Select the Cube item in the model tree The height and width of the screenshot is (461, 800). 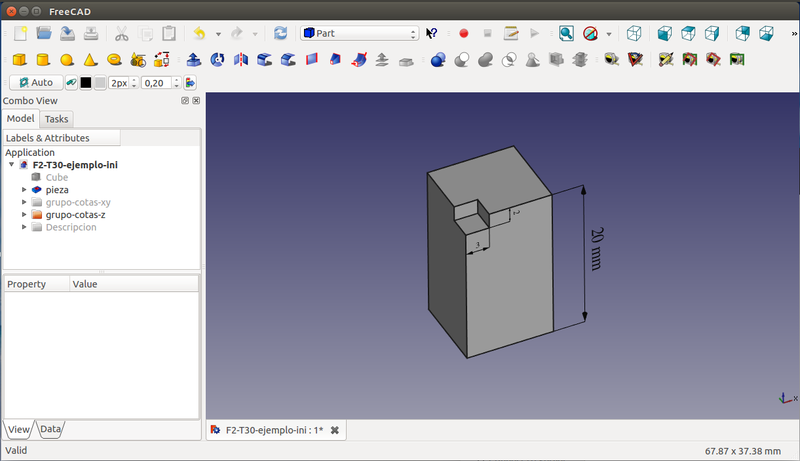coord(56,177)
